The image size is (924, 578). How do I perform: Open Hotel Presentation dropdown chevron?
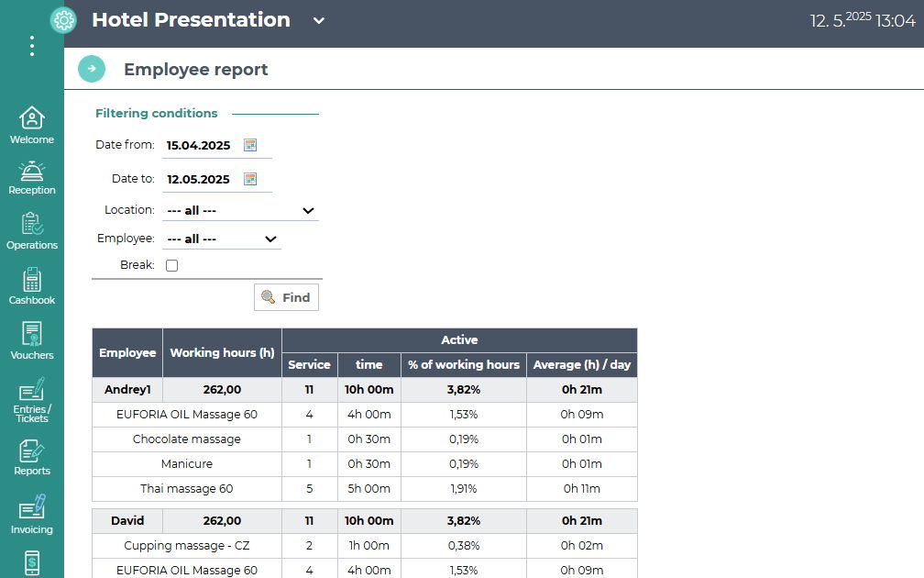click(x=319, y=21)
